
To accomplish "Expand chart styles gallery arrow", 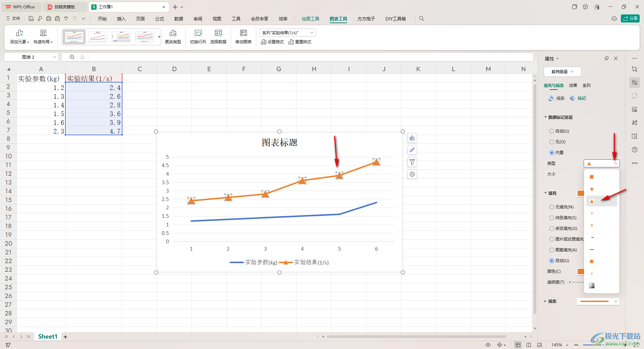I will [159, 37].
